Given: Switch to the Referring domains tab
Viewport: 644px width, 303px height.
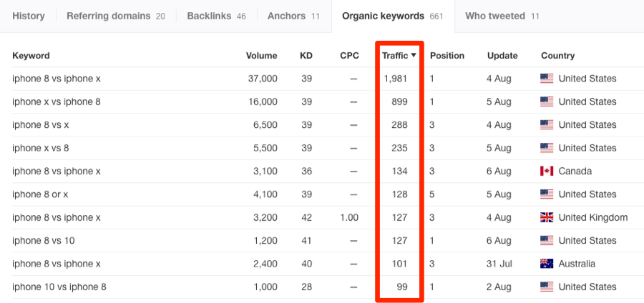Looking at the screenshot, I should [x=115, y=16].
